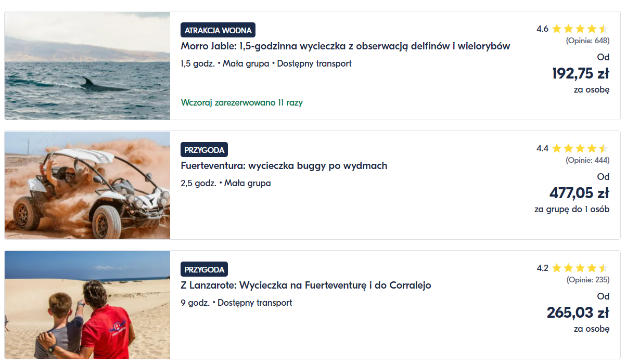The height and width of the screenshot is (364, 627).
Task: Click the 265,03 zł price
Action: (x=578, y=313)
